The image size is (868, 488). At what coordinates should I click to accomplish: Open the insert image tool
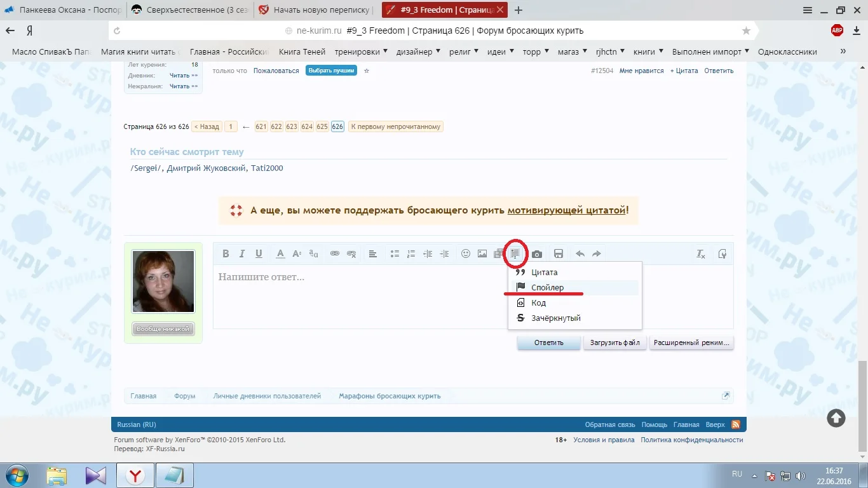482,254
